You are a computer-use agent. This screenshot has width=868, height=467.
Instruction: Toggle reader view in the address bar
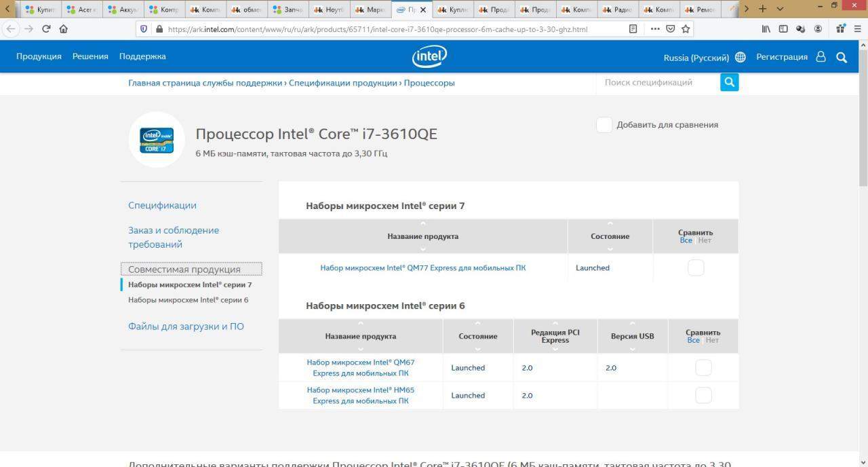click(x=633, y=29)
